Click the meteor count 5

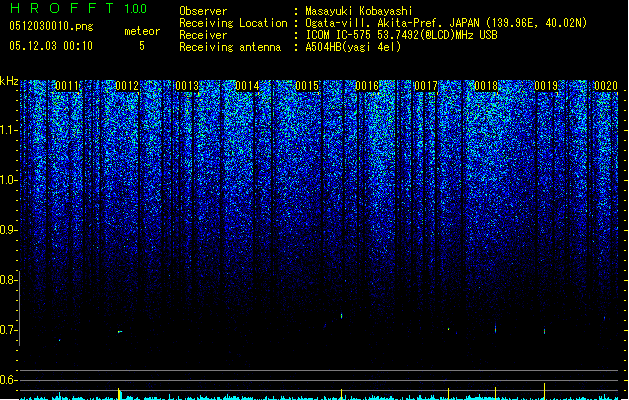(x=142, y=46)
